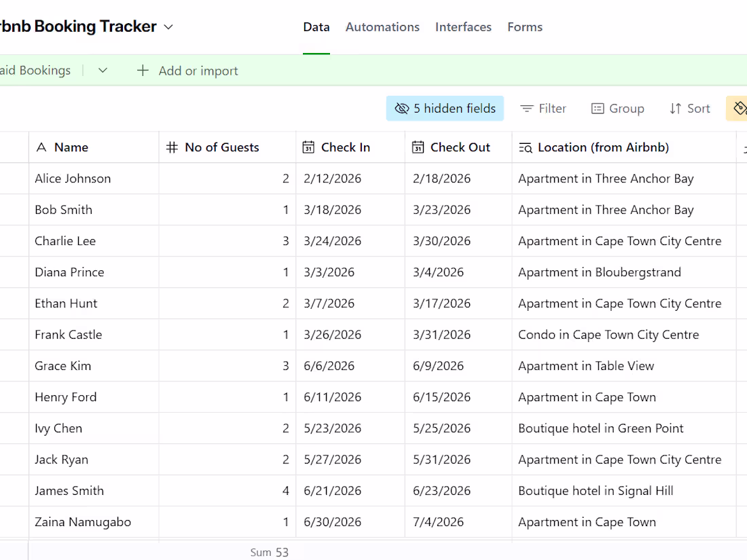Click the Sort arrows icon
This screenshot has width=747, height=560.
pyautogui.click(x=675, y=109)
